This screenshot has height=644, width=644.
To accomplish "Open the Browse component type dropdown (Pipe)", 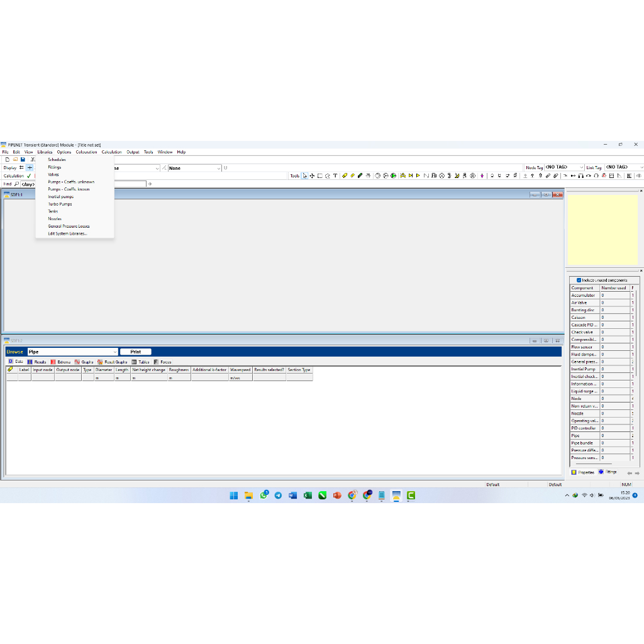I will (x=73, y=352).
